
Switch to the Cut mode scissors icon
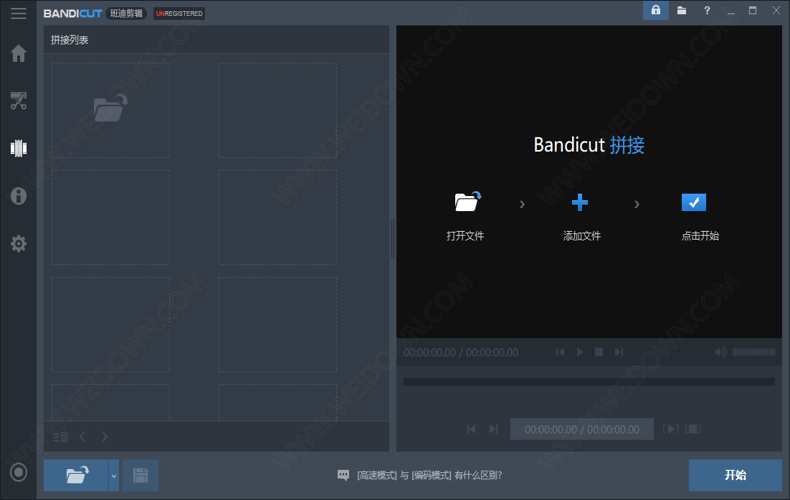coord(19,101)
